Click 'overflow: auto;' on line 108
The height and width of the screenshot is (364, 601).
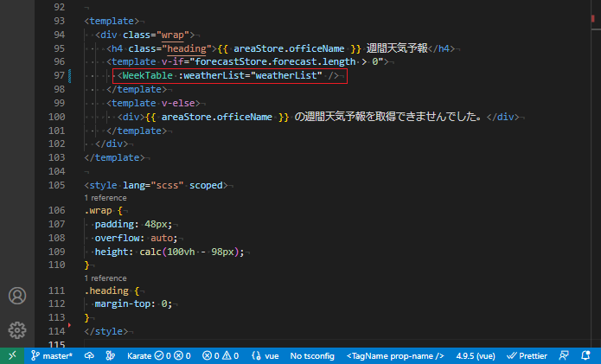click(x=136, y=238)
